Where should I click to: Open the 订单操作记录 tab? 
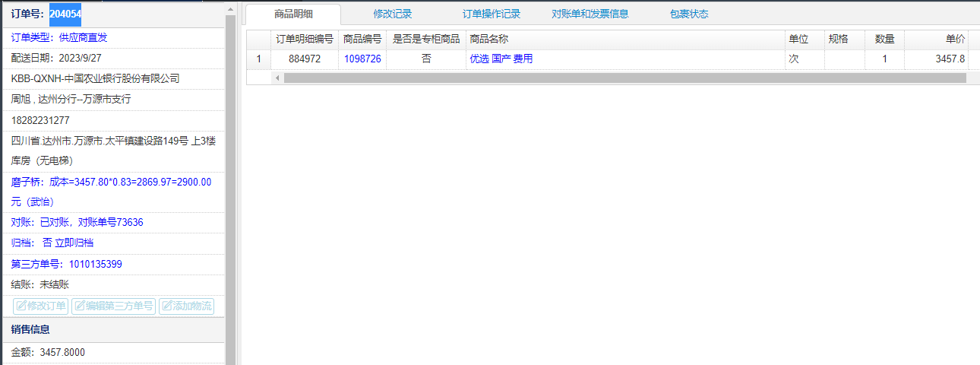click(492, 14)
